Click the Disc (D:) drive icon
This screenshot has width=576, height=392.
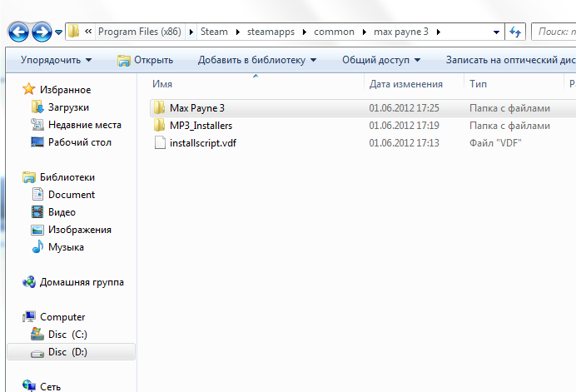click(x=37, y=354)
